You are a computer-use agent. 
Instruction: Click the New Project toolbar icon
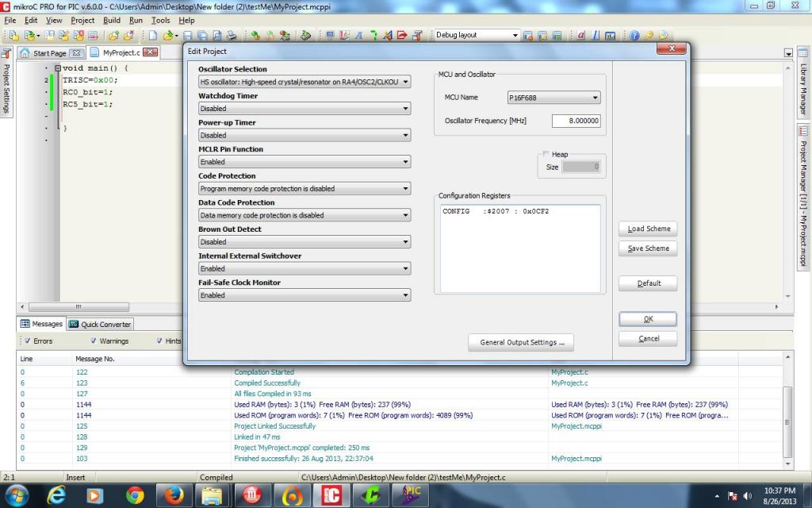[x=14, y=35]
